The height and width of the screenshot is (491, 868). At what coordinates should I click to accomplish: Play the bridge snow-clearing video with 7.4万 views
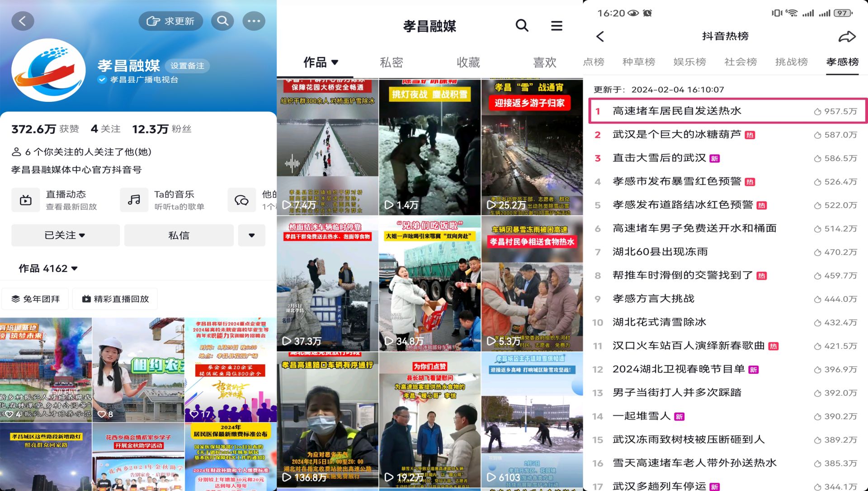coord(328,147)
